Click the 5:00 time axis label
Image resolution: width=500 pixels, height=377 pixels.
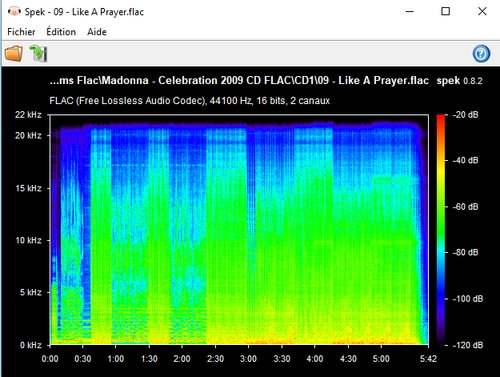coord(381,359)
